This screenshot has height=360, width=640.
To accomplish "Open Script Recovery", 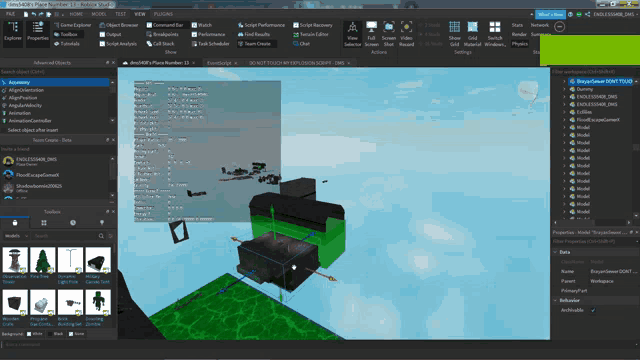I will (313, 25).
